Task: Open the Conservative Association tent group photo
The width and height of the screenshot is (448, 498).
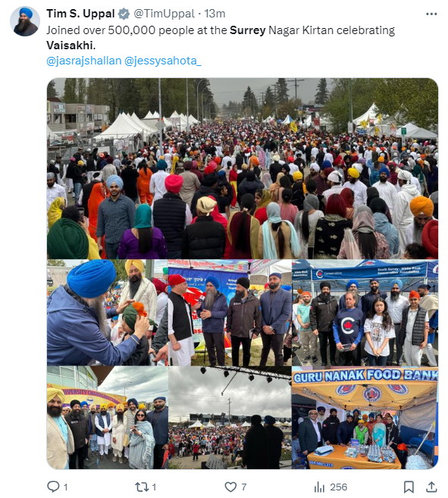Action: coord(365,312)
